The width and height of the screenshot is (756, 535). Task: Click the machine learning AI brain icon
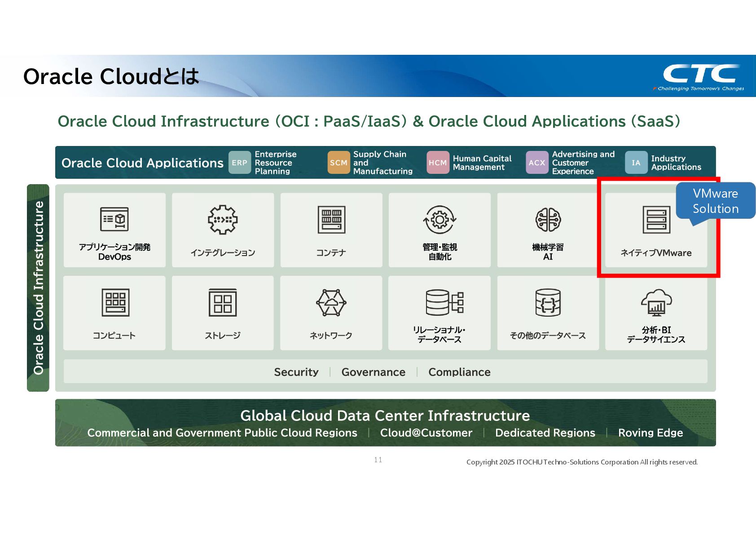548,220
